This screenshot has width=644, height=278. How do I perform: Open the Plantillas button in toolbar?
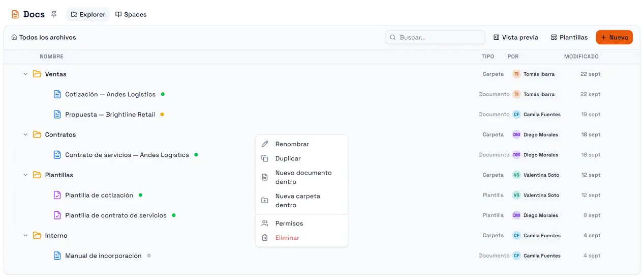(569, 37)
